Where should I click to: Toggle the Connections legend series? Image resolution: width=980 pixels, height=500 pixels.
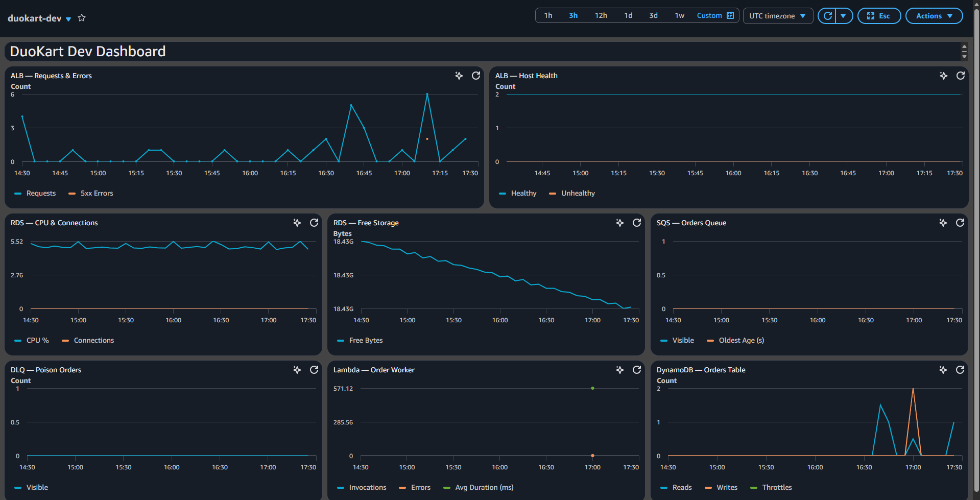click(x=88, y=340)
